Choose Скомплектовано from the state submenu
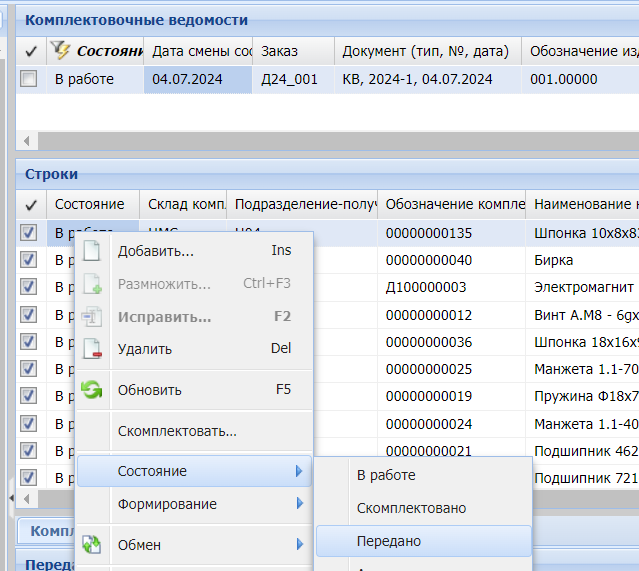This screenshot has width=639, height=571. pyautogui.click(x=411, y=508)
